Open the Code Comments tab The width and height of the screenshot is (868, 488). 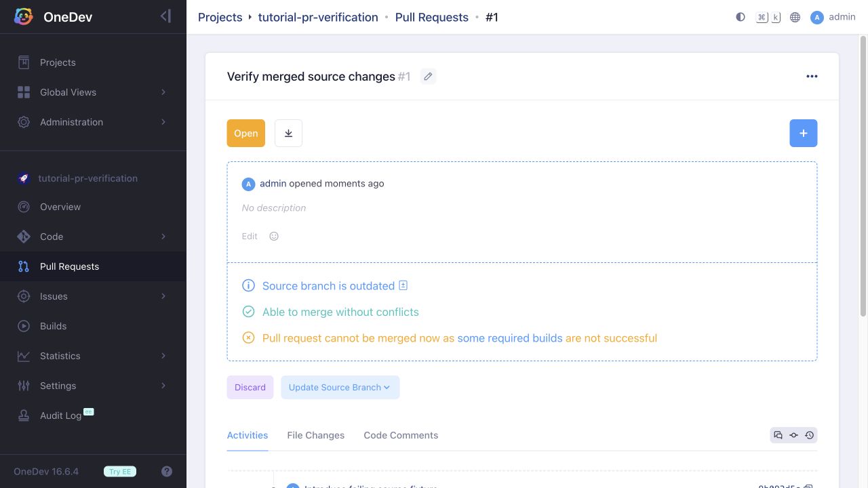[401, 435]
